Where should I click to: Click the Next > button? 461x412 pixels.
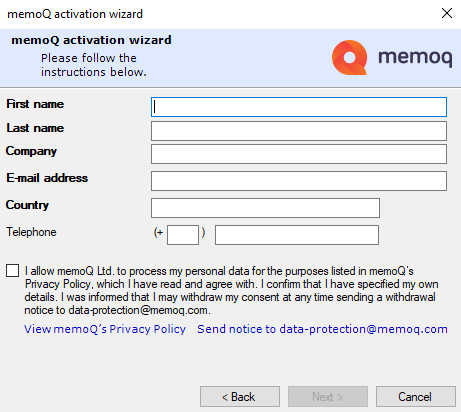click(328, 397)
